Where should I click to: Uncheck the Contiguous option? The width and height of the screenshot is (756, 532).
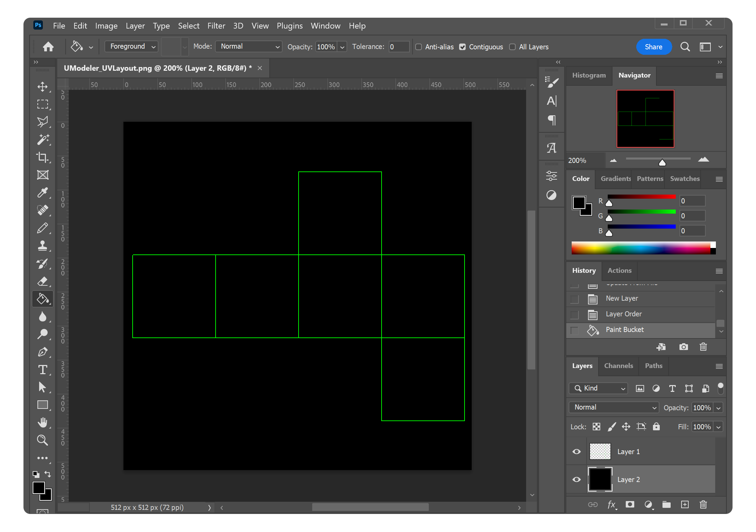[x=463, y=47]
